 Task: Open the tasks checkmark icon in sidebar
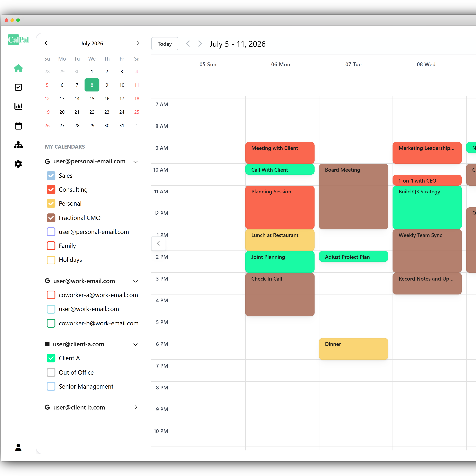(x=18, y=87)
